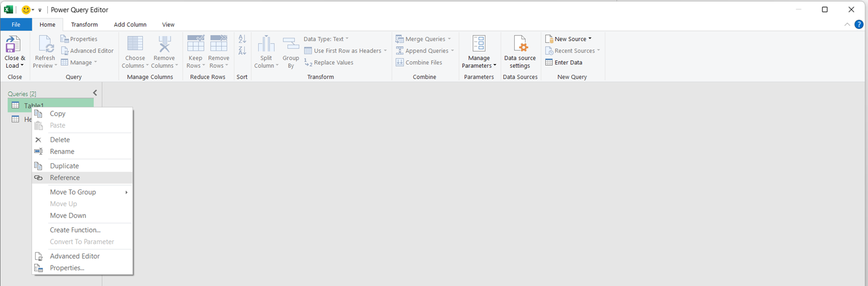
Task: Choose Reference from the context menu
Action: [x=82, y=177]
